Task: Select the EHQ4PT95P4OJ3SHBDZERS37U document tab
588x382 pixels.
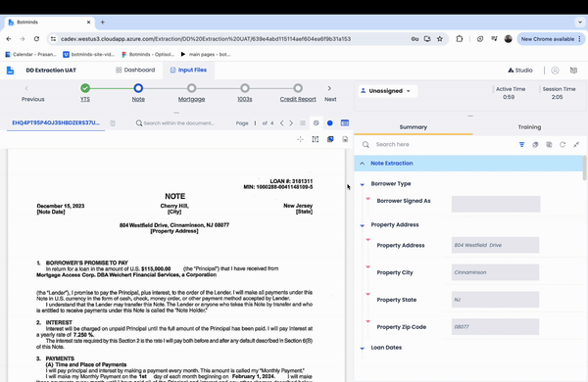Action: tap(56, 123)
